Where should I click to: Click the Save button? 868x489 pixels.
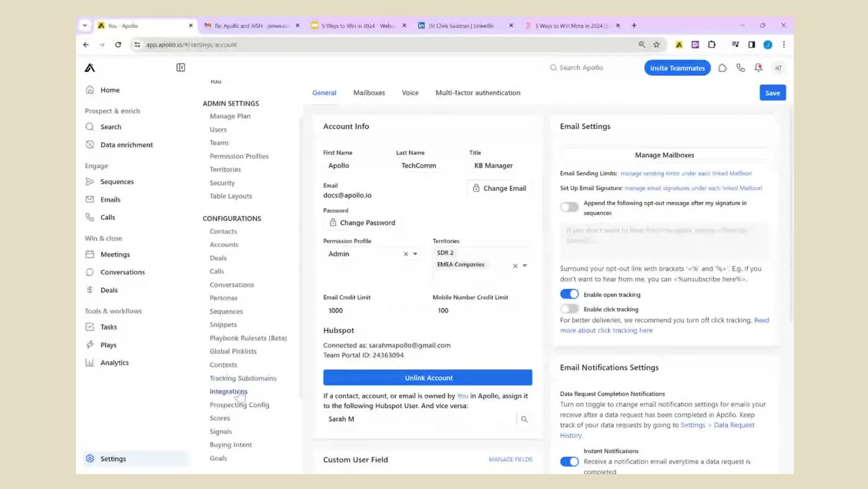tap(773, 92)
